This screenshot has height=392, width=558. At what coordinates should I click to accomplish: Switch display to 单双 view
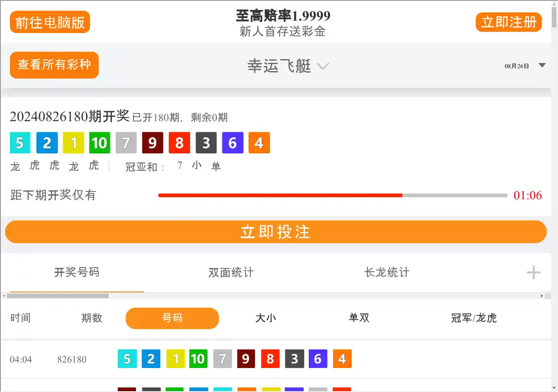click(359, 318)
